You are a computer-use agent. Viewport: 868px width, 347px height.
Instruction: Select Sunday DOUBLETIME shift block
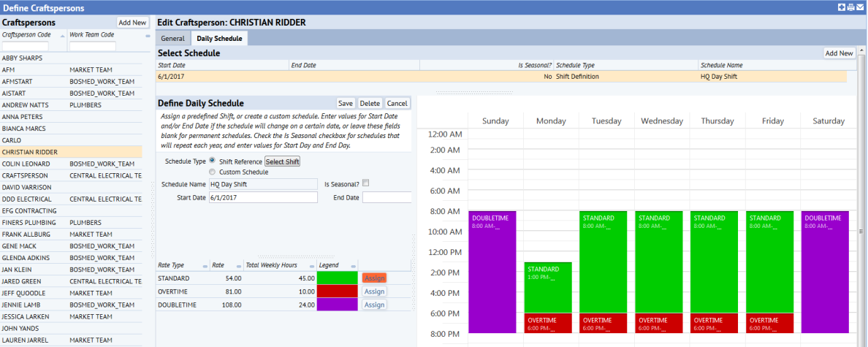tap(492, 272)
